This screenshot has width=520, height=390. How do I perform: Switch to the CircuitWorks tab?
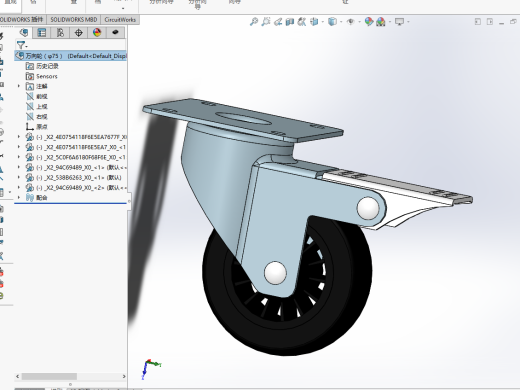tap(120, 20)
